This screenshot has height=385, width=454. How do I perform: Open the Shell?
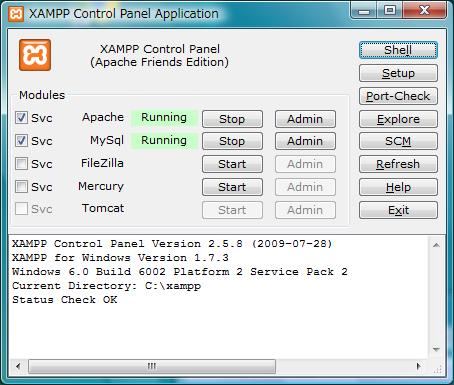(398, 50)
